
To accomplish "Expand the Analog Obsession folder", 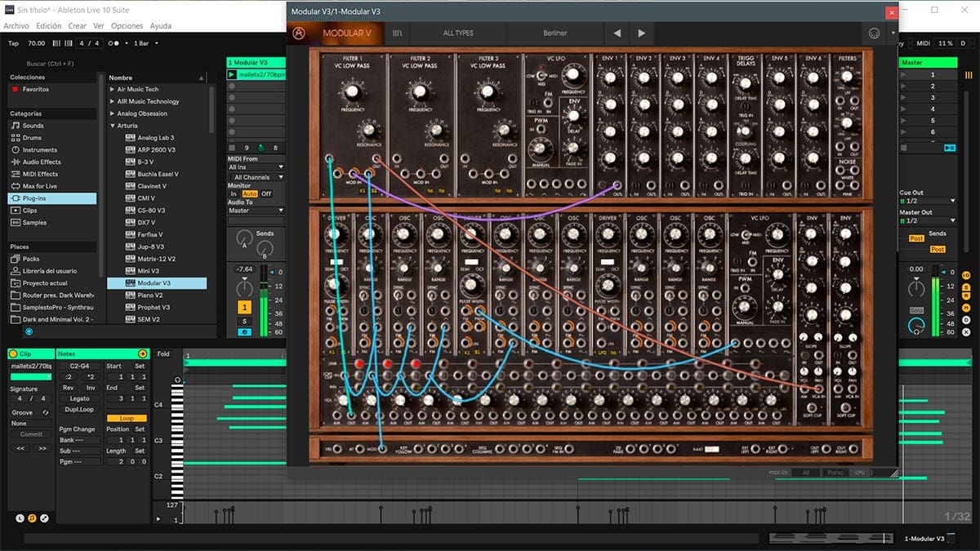I will click(113, 113).
